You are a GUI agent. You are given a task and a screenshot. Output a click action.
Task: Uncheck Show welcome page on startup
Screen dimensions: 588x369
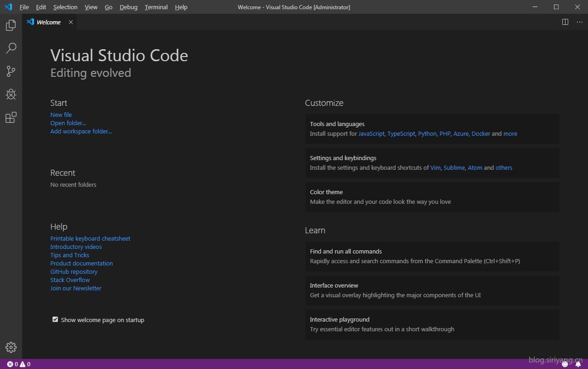pyautogui.click(x=55, y=319)
